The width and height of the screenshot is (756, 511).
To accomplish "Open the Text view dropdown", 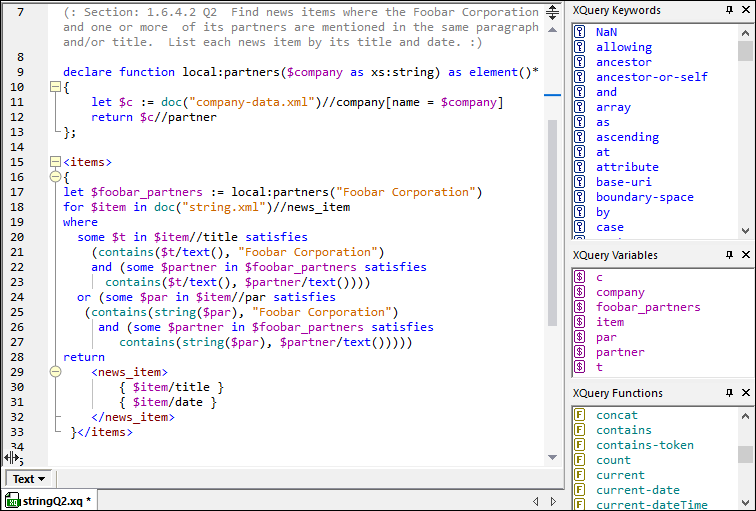I will point(29,479).
